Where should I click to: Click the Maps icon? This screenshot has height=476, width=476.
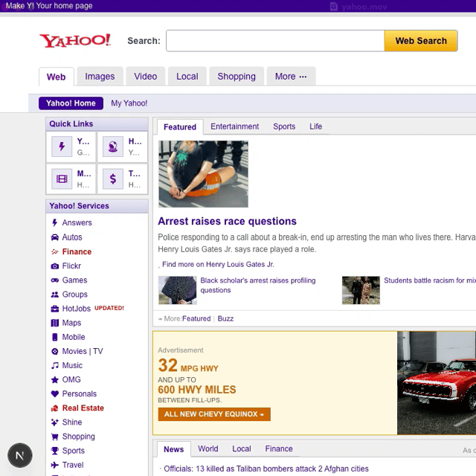coord(54,323)
